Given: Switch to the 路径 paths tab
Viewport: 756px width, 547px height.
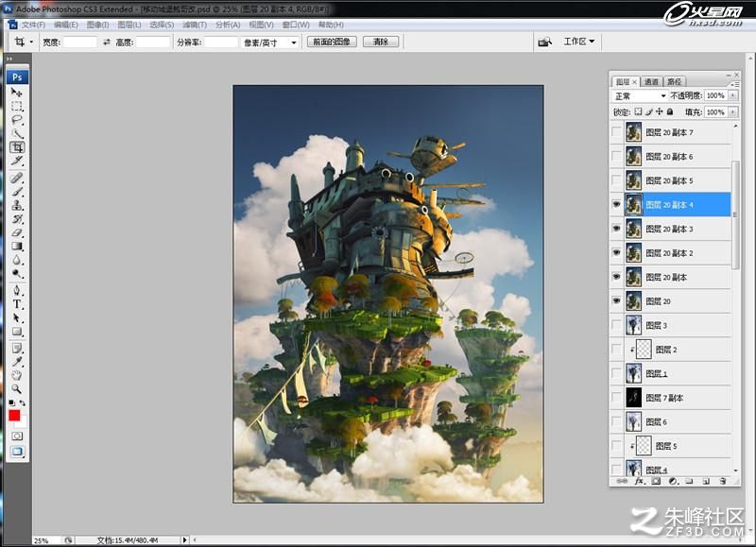Looking at the screenshot, I should pos(675,81).
